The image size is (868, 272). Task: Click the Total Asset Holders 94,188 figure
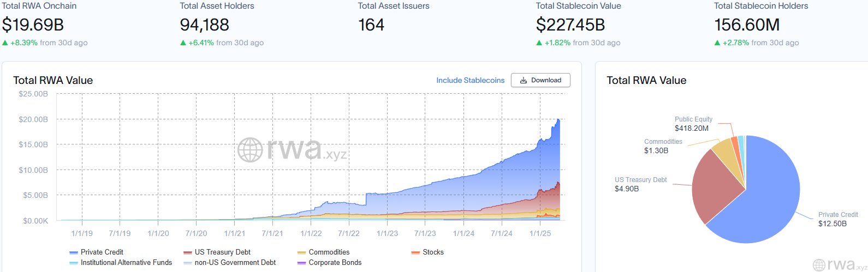tap(205, 25)
